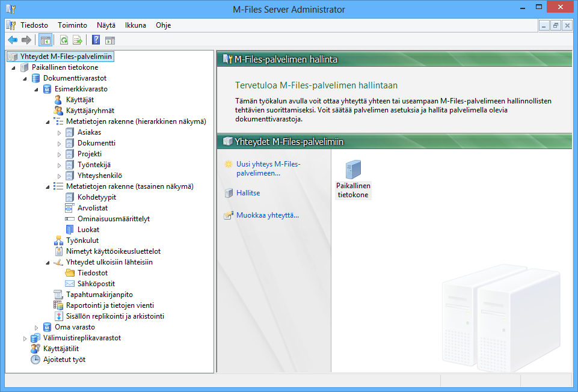Select the Työntekijä label in tree
This screenshot has height=392, width=578.
point(94,165)
